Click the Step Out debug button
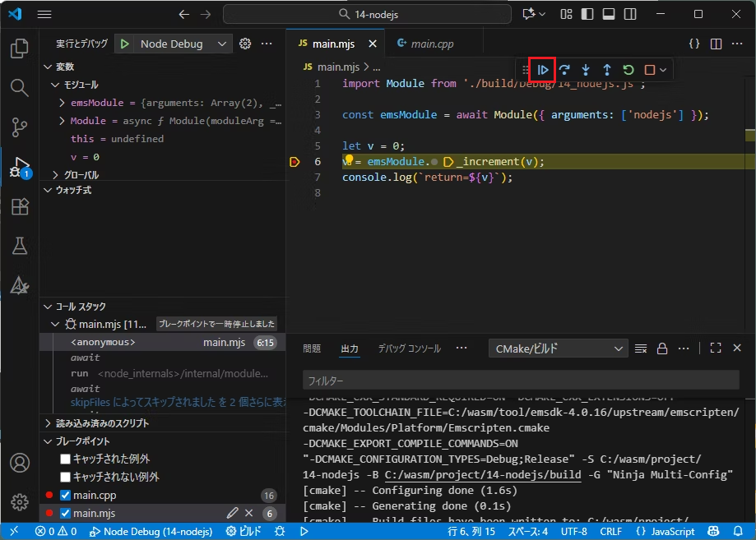This screenshot has width=756, height=540. [x=607, y=70]
